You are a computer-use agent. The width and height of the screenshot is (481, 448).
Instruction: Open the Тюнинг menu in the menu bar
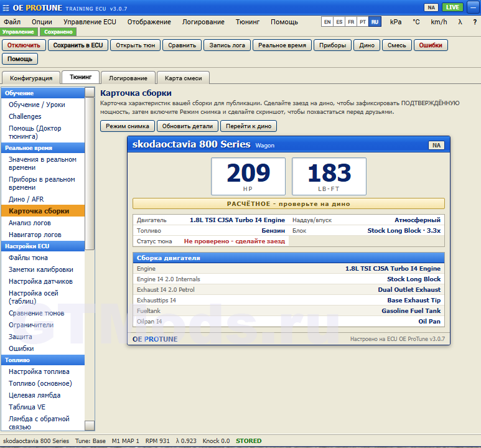click(x=247, y=22)
